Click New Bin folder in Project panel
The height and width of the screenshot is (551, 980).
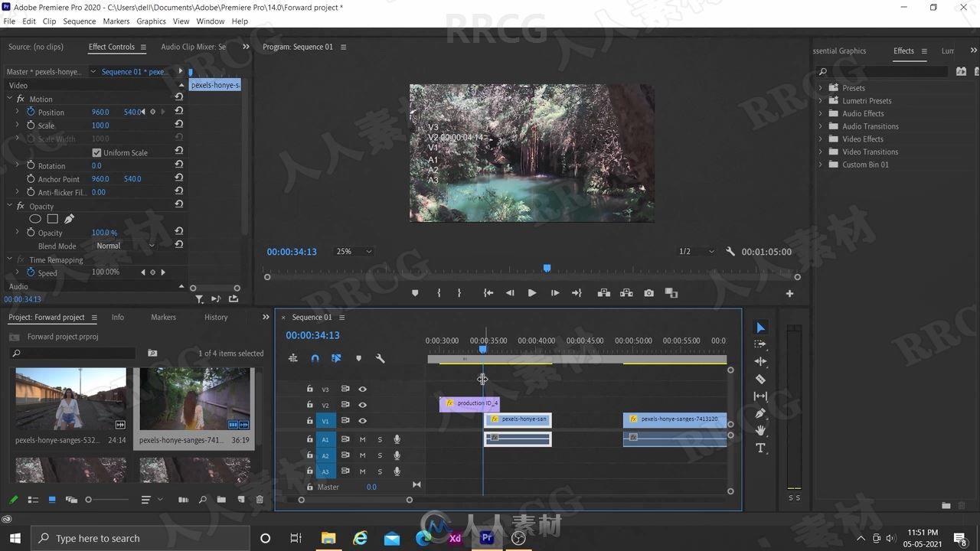[x=221, y=500]
